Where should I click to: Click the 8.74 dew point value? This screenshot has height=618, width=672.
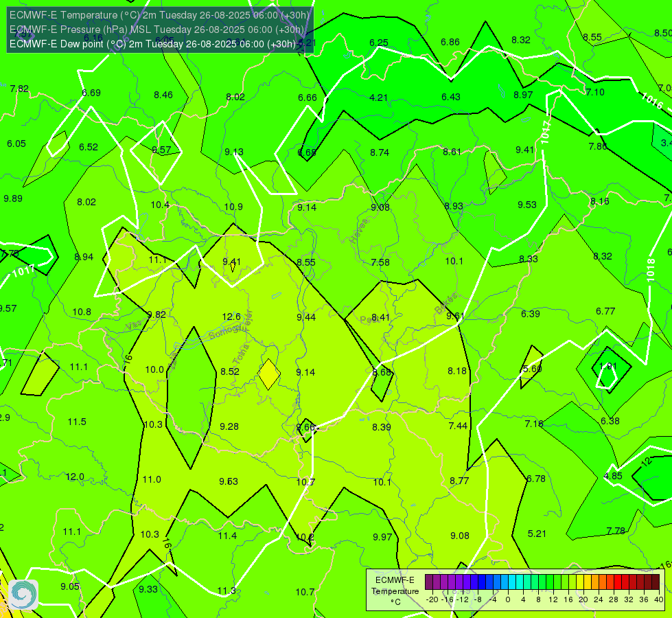(x=380, y=152)
